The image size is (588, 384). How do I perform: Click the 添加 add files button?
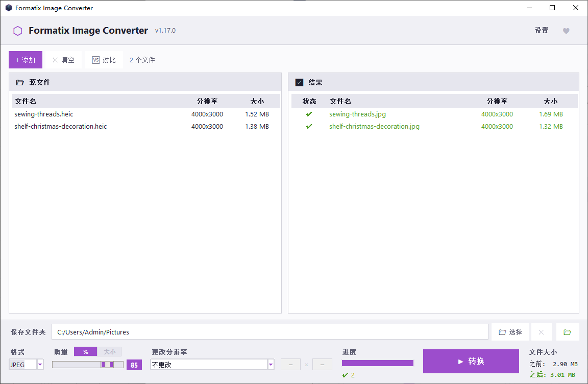coord(26,60)
